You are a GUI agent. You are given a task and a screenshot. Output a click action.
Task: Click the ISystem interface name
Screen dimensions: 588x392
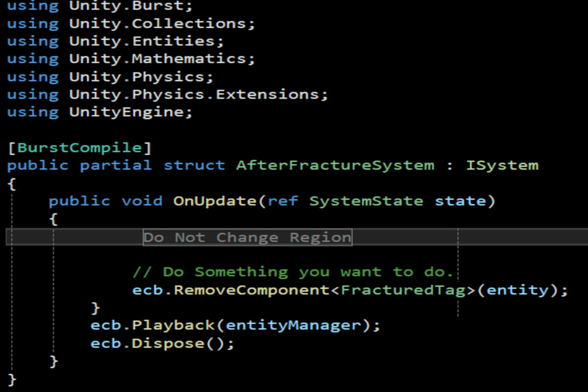coord(502,165)
